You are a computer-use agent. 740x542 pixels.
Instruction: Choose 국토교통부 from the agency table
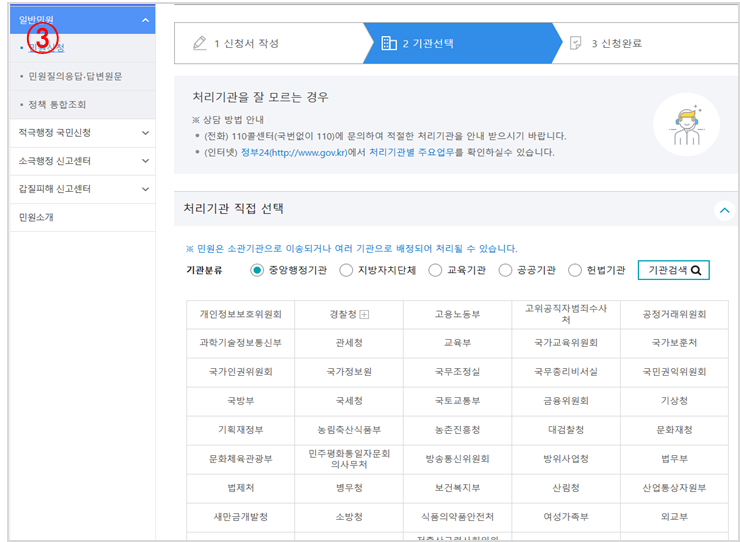[457, 401]
